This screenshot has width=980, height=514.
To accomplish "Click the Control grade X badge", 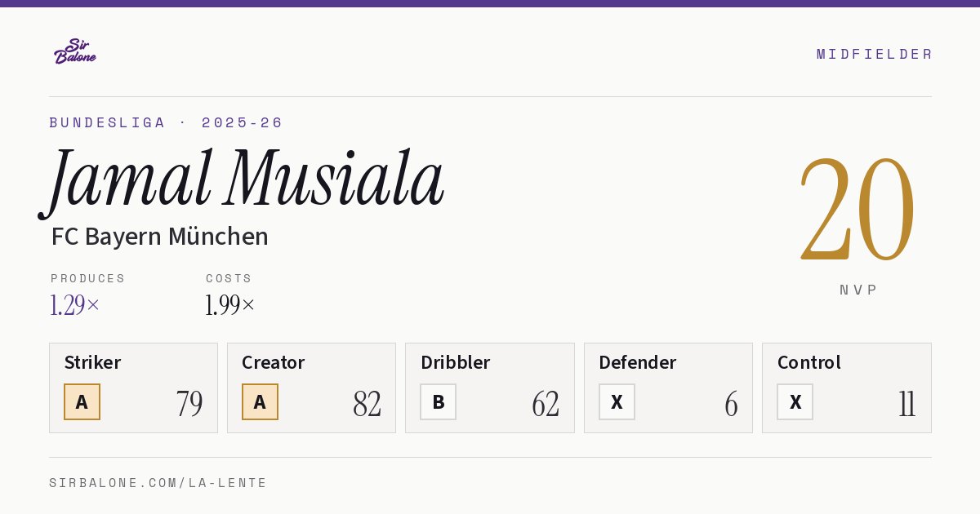I will (x=795, y=401).
